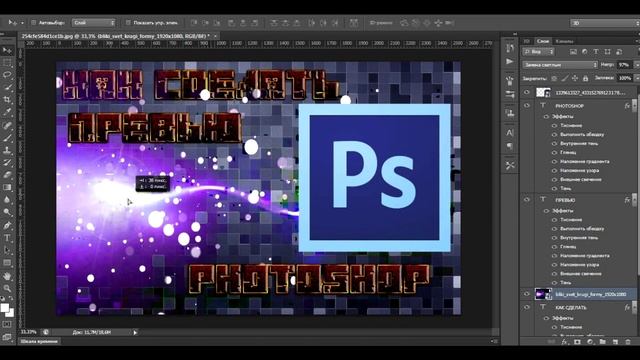Hide the ПРЕВЬЮ text layer
Image resolution: width=640 pixels, height=360 pixels.
[527, 200]
